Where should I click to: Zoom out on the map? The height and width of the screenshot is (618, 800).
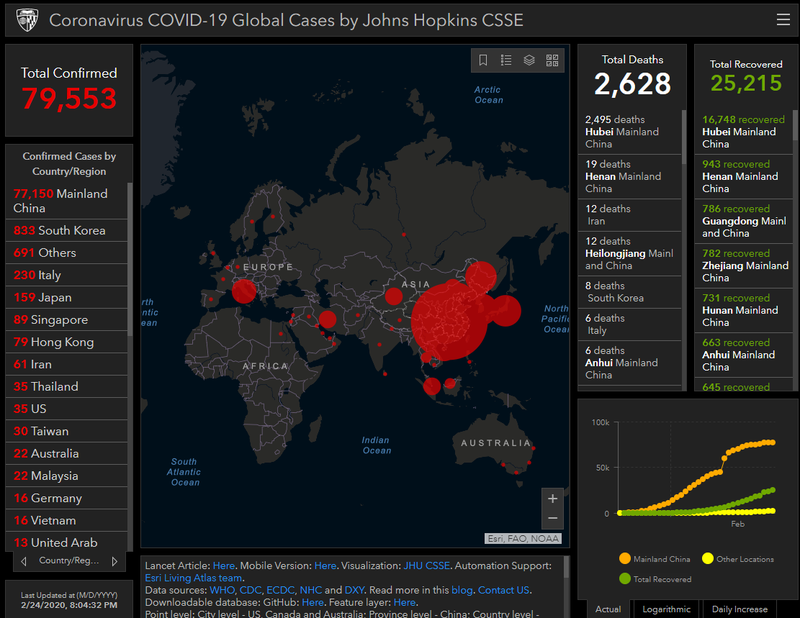553,518
